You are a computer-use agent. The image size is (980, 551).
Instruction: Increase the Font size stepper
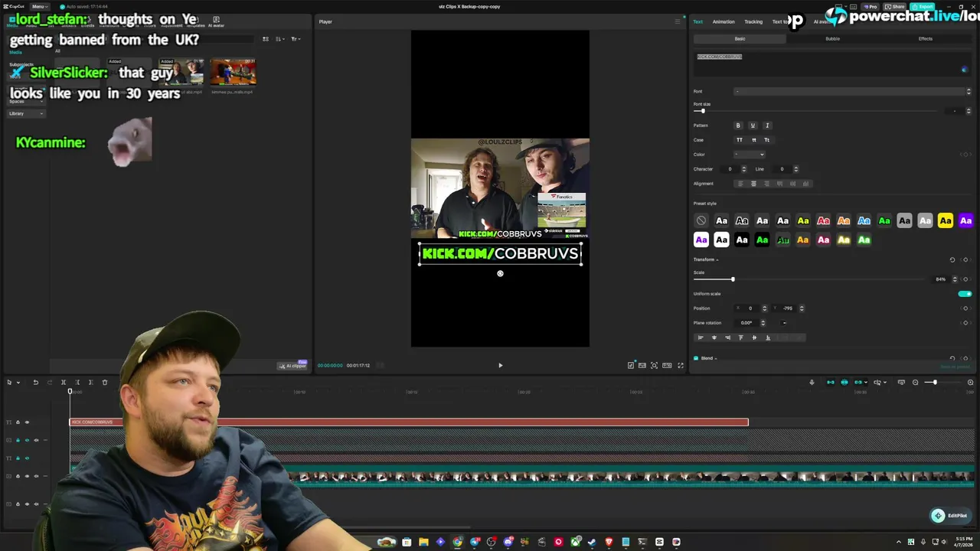pos(969,109)
